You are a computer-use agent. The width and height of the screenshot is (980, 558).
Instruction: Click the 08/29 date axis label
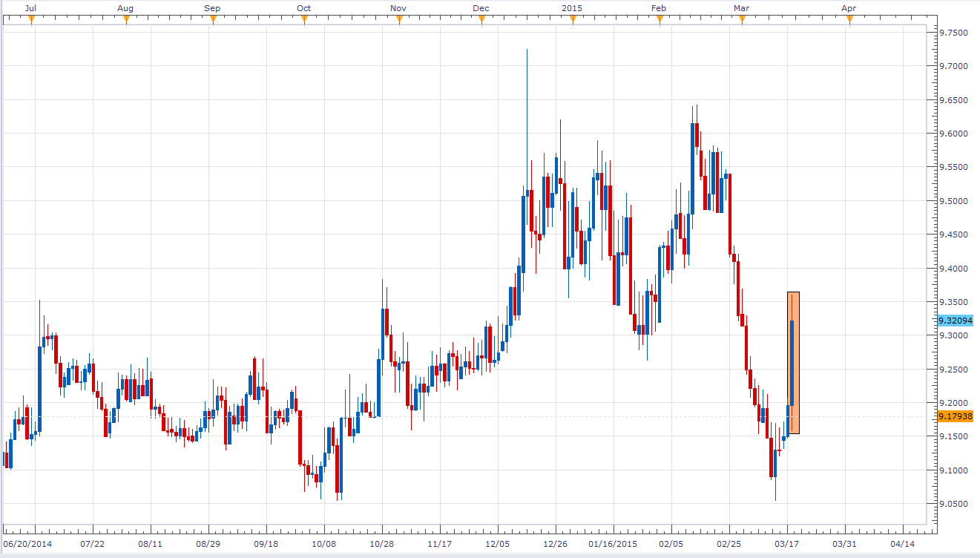208,544
